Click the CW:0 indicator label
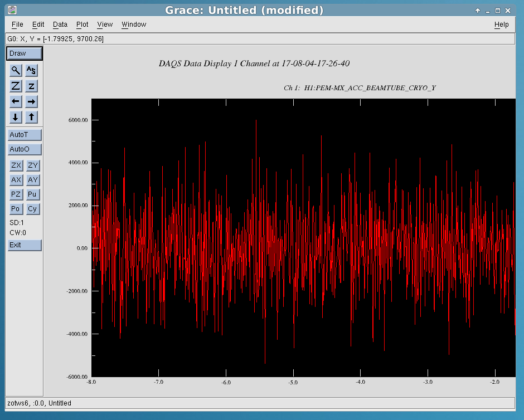Image resolution: width=524 pixels, height=420 pixels. click(x=18, y=233)
